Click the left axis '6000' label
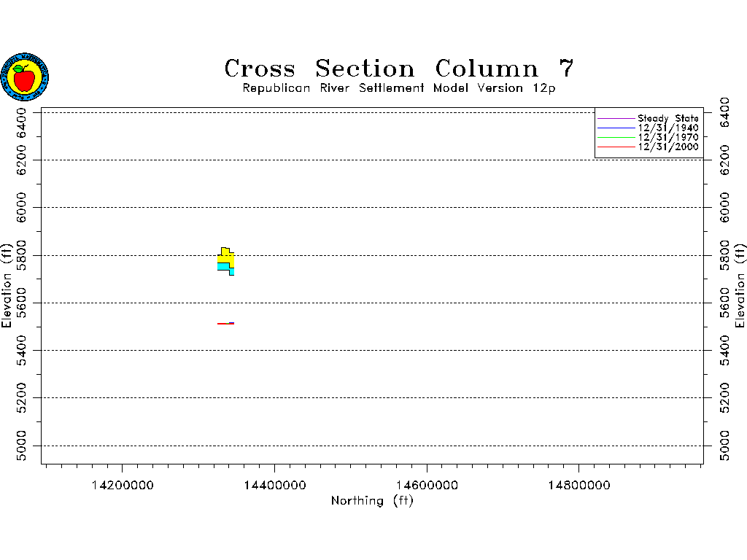 (21, 208)
